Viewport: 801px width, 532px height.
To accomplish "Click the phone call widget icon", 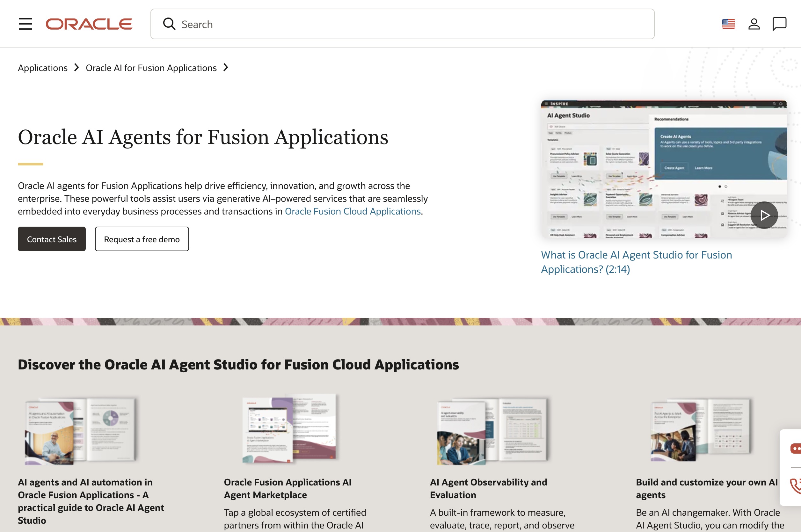I will click(x=795, y=486).
